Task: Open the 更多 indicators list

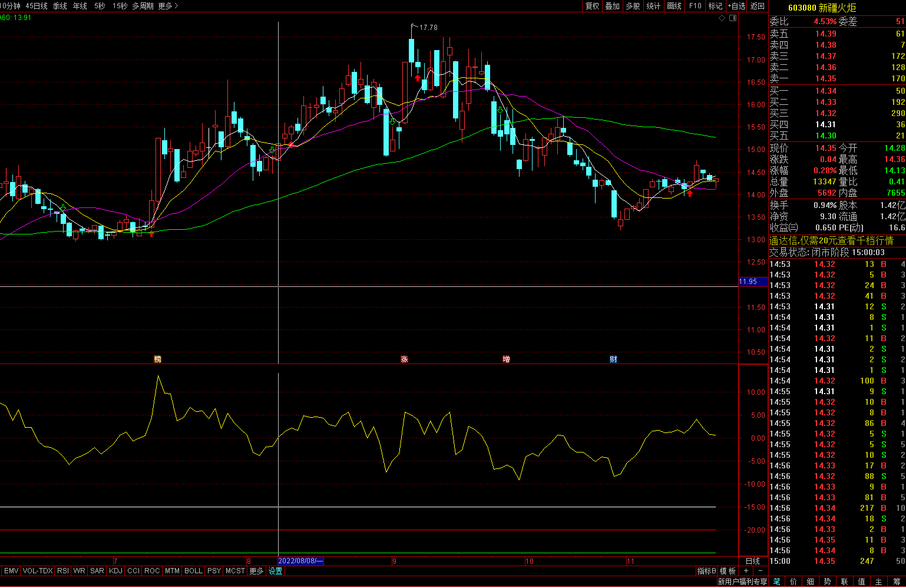Action: (256, 571)
